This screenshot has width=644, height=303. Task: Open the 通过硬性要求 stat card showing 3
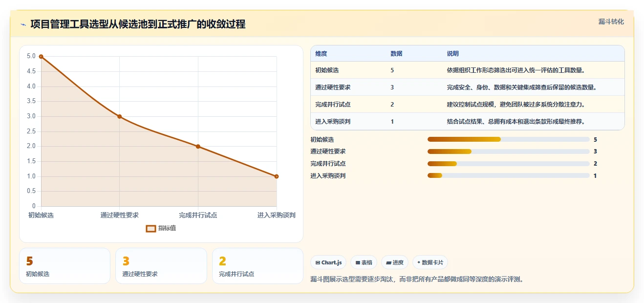click(161, 266)
